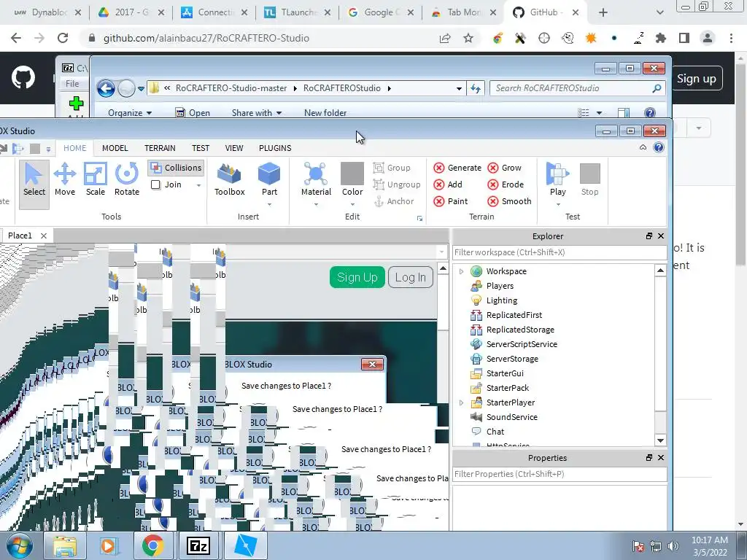This screenshot has height=560, width=747.
Task: Open the Play dropdown arrow
Action: point(558,205)
